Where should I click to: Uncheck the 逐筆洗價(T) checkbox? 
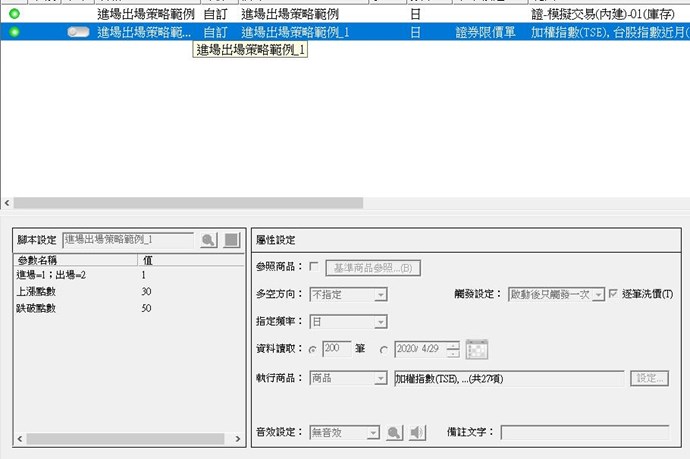coord(613,294)
